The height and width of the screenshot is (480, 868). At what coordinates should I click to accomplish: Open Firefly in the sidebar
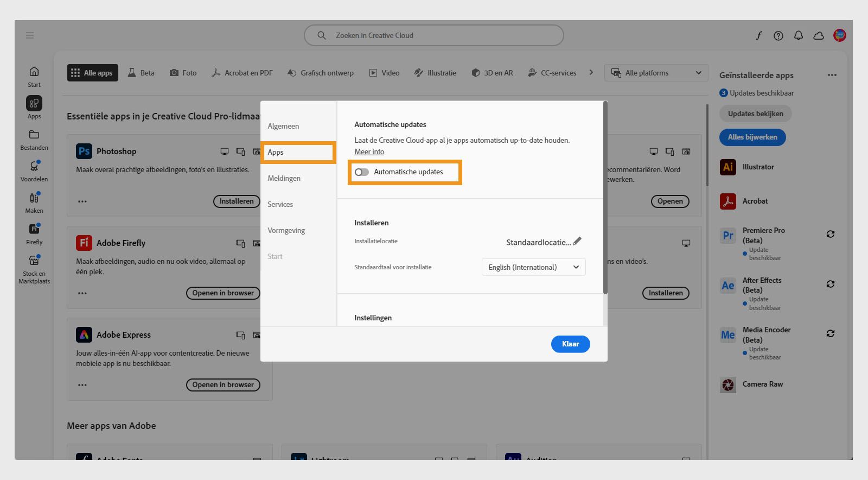coord(34,234)
